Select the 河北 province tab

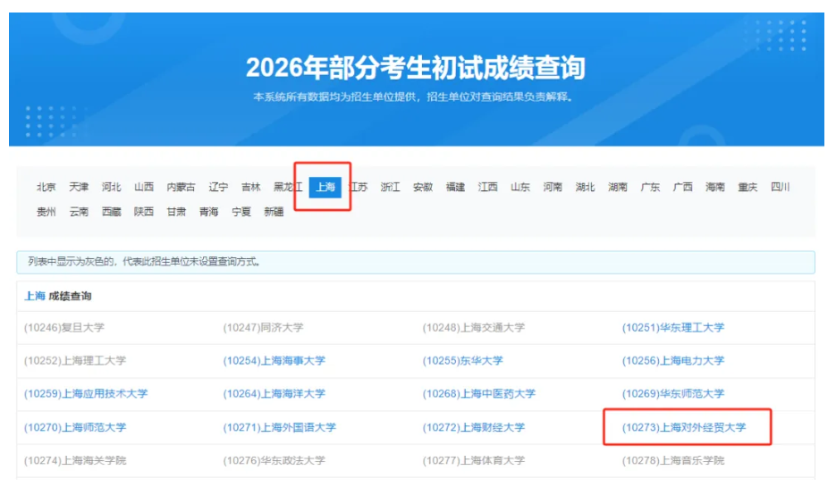[x=111, y=187]
